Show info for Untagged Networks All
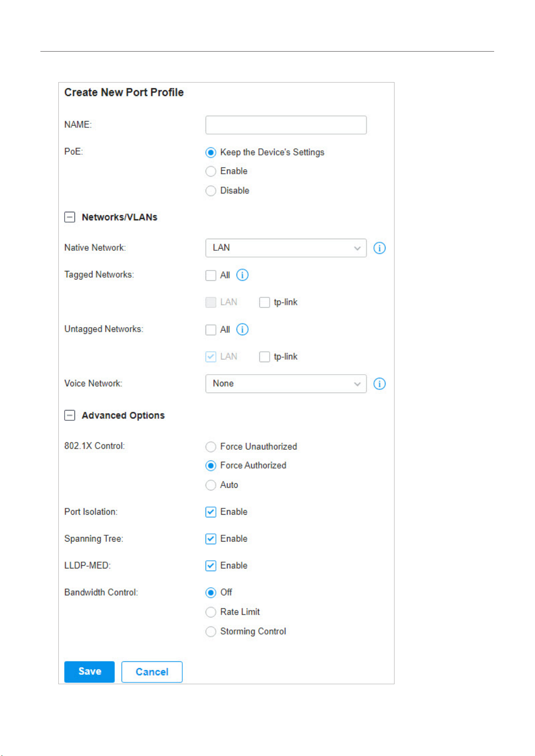 click(242, 329)
